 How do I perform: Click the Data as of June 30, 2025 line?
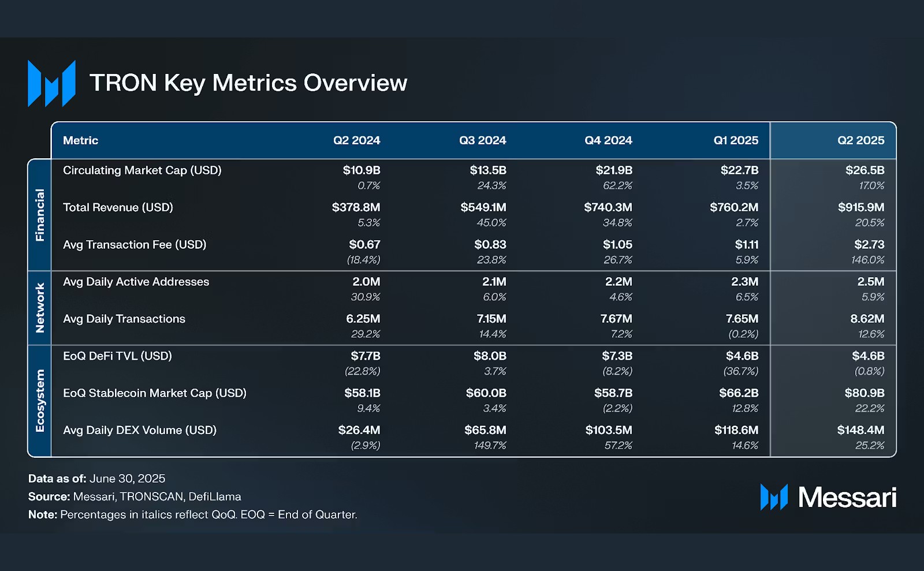tap(96, 479)
